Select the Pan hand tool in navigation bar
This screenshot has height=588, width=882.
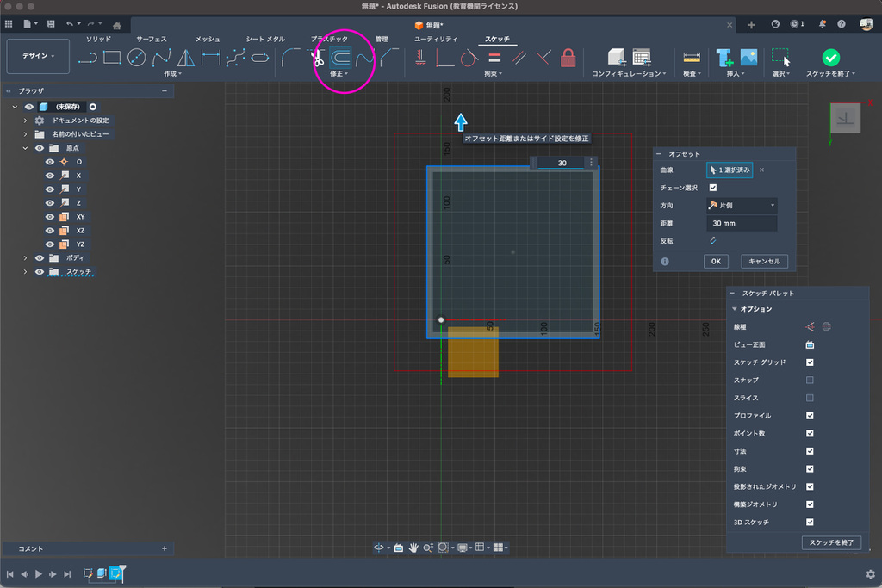pyautogui.click(x=413, y=548)
